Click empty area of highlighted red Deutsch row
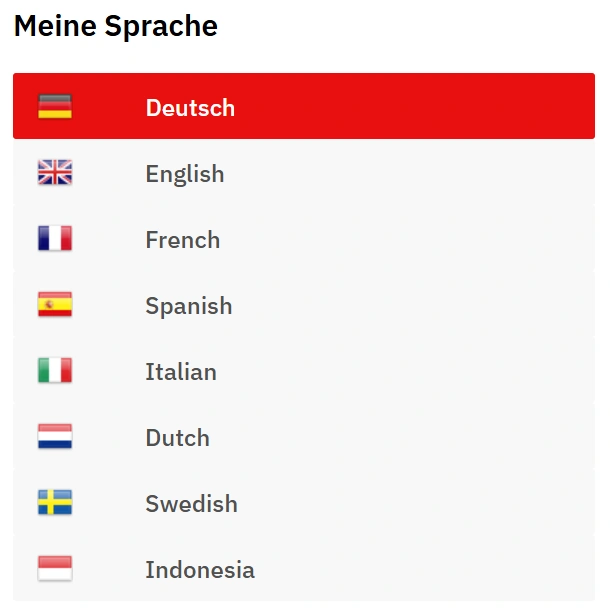Image resolution: width=610 pixels, height=610 pixels. [x=420, y=107]
